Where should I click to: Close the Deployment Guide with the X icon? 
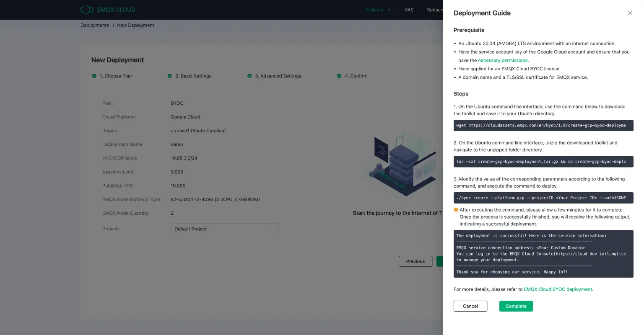[x=630, y=13]
